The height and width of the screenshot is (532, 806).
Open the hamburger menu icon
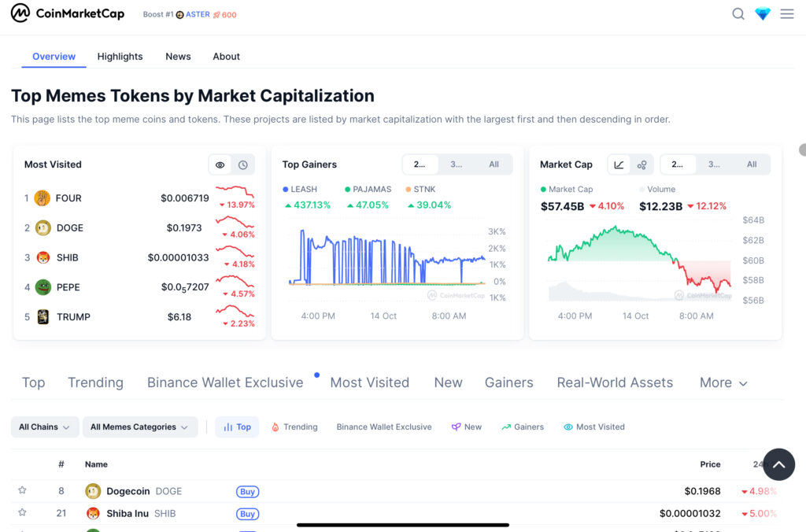787,14
